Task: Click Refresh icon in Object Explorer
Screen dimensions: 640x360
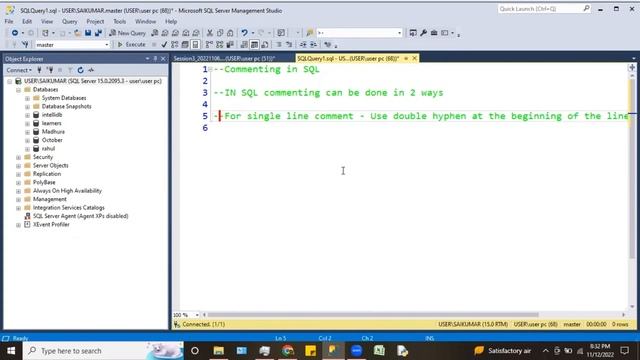Action: pos(80,70)
